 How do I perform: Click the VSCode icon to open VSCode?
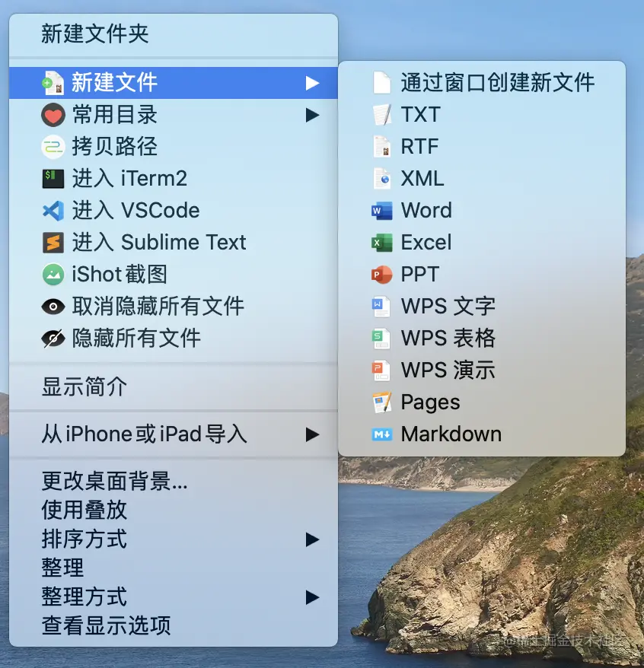(53, 211)
